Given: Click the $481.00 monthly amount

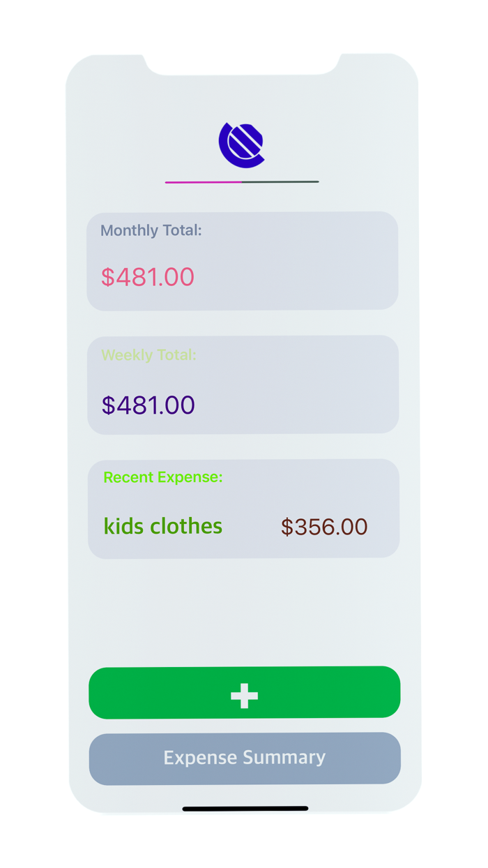Looking at the screenshot, I should coord(147,277).
